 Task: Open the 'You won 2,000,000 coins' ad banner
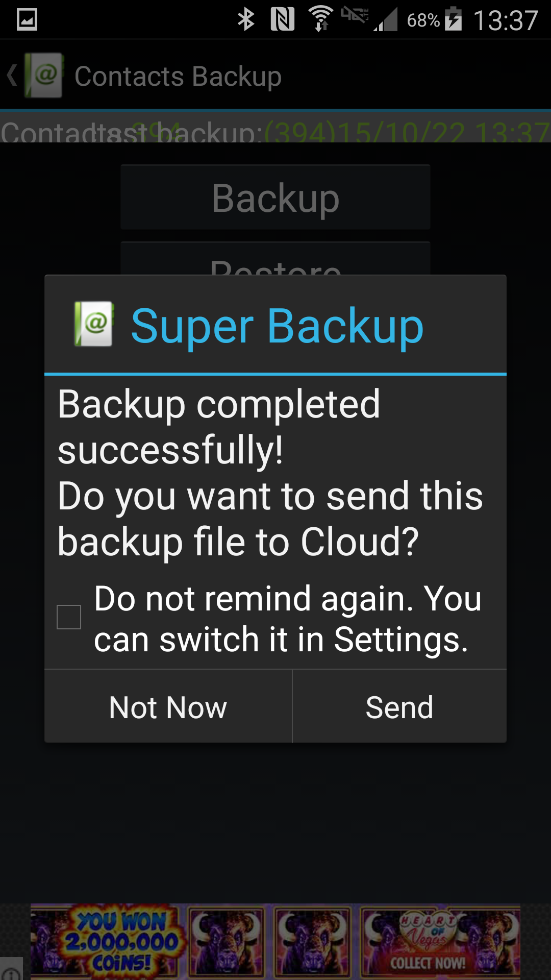121,942
